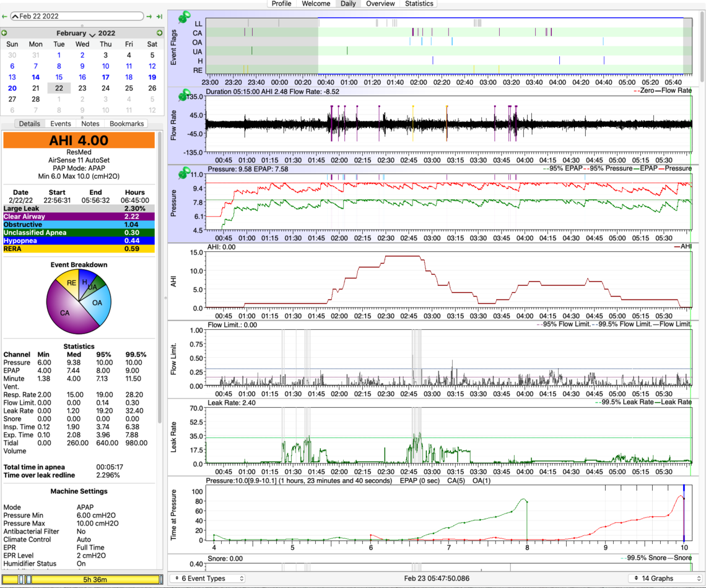Go to next day with right green arrow
706x588 pixels.
[149, 17]
